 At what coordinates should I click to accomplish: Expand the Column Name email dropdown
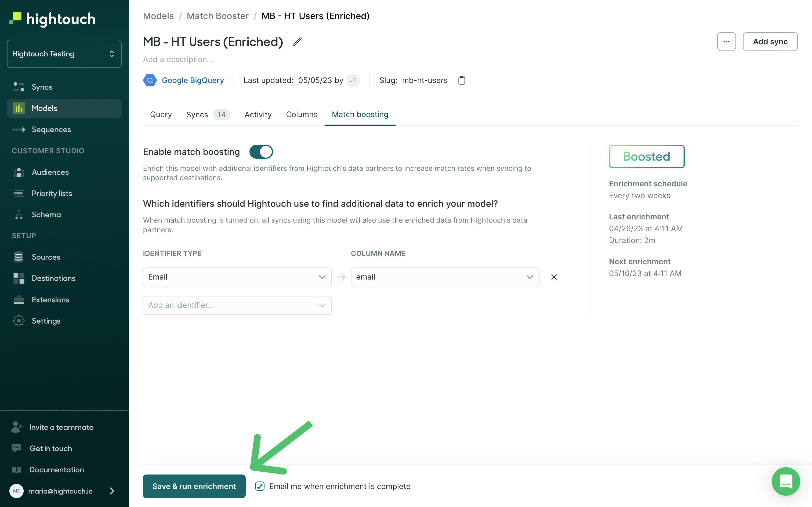(530, 277)
